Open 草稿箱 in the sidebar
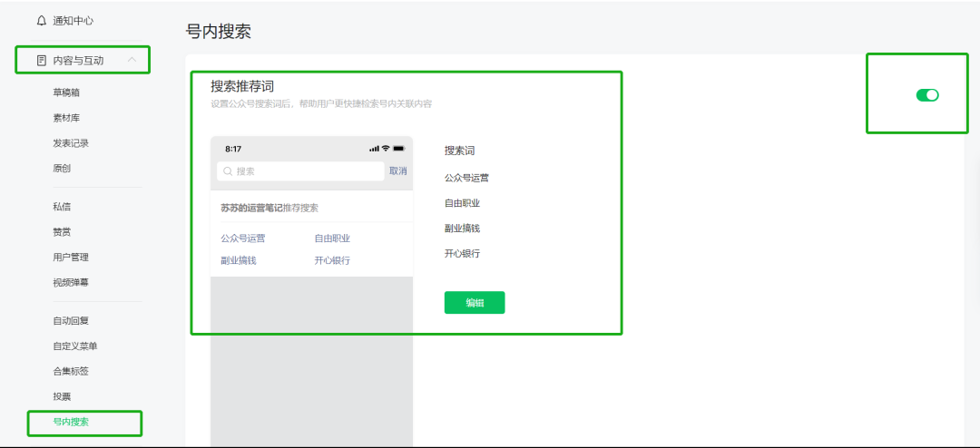This screenshot has width=980, height=448. 66,93
